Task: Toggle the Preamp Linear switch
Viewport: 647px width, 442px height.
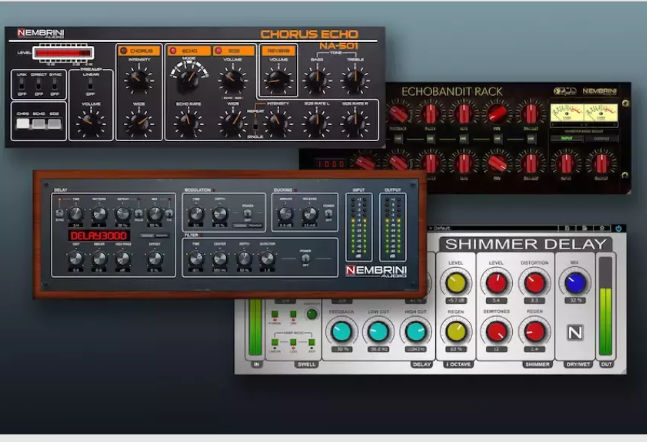Action: click(90, 84)
